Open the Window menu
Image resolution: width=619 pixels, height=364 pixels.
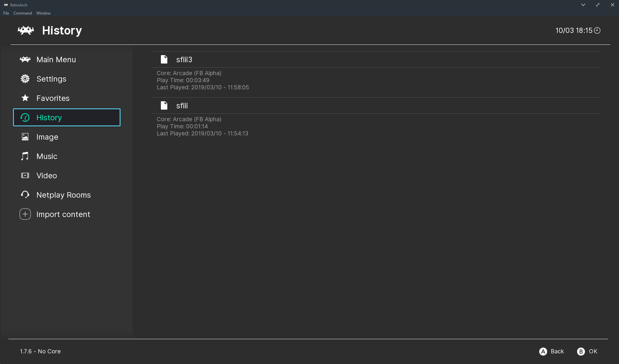point(44,13)
